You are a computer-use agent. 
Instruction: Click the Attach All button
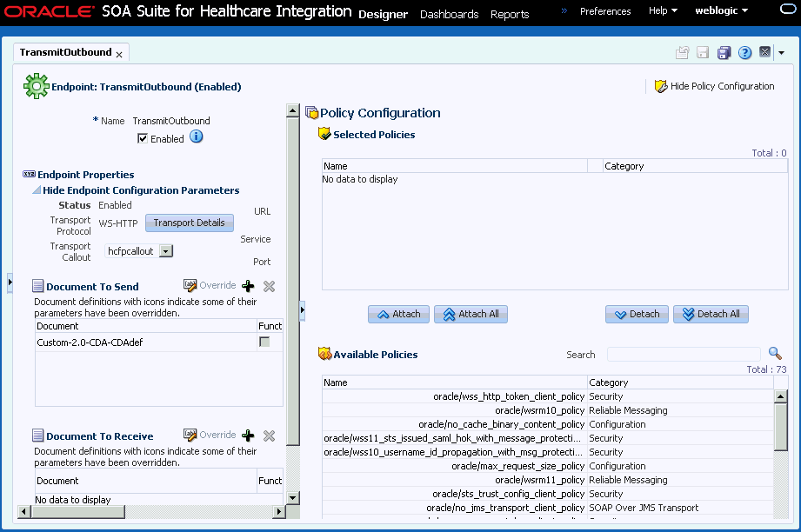click(471, 314)
